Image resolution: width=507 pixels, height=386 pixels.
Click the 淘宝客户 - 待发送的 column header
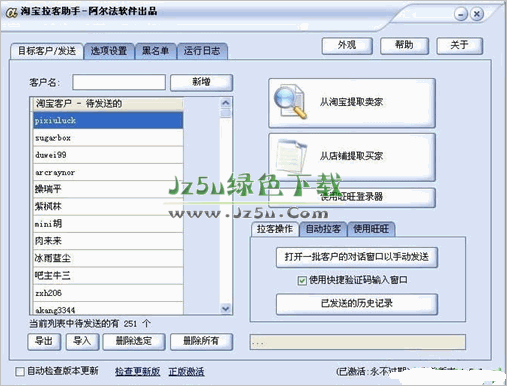[x=108, y=104]
